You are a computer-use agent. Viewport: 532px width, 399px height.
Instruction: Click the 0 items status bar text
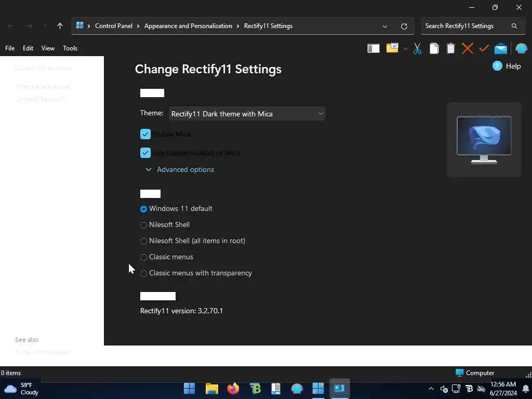[x=11, y=373]
